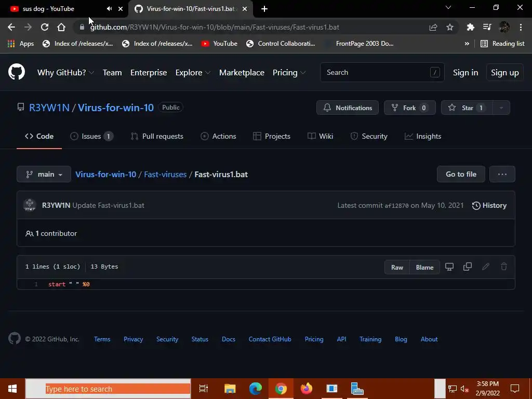Click the footer GitHub logo
The height and width of the screenshot is (399, 532).
click(x=14, y=339)
